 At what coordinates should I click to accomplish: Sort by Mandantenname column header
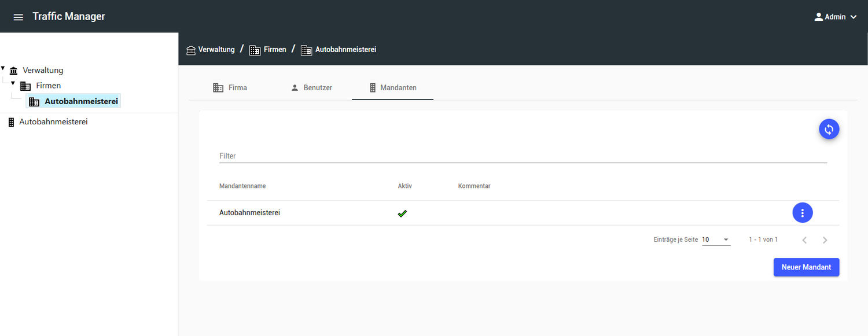(242, 186)
